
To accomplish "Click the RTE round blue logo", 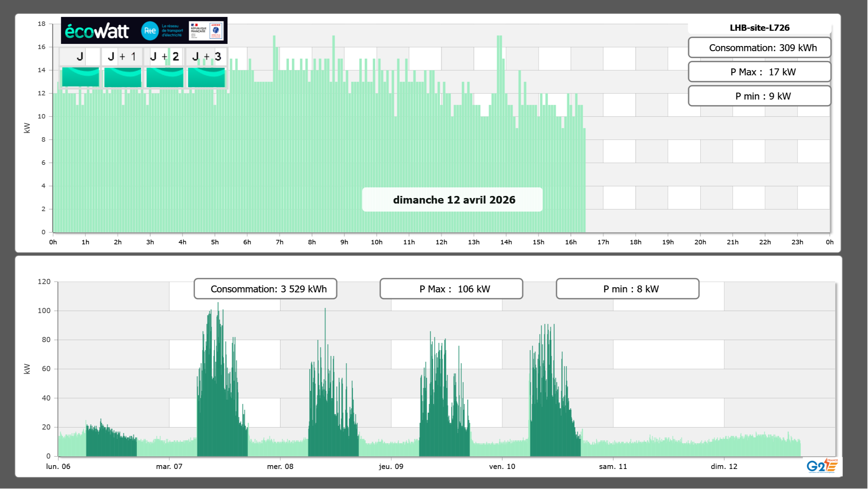I will coord(150,31).
